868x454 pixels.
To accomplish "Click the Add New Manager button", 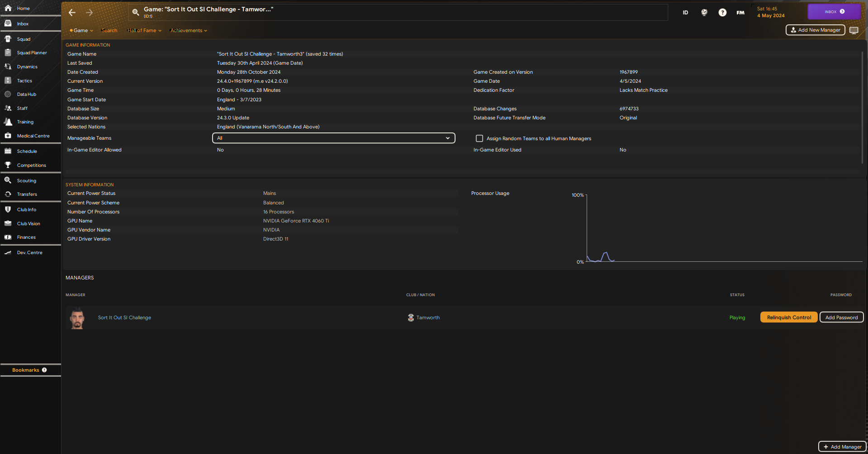I will [x=815, y=30].
